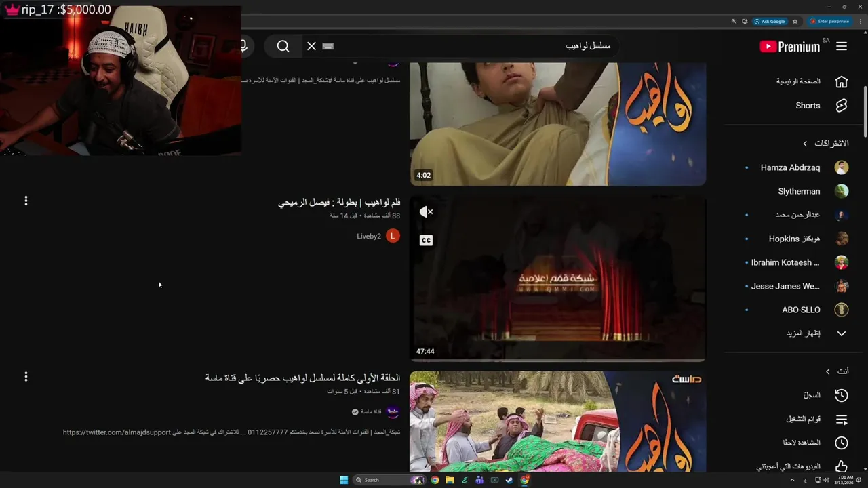
Task: Click the playlists icon in sidebar
Action: pos(842,419)
